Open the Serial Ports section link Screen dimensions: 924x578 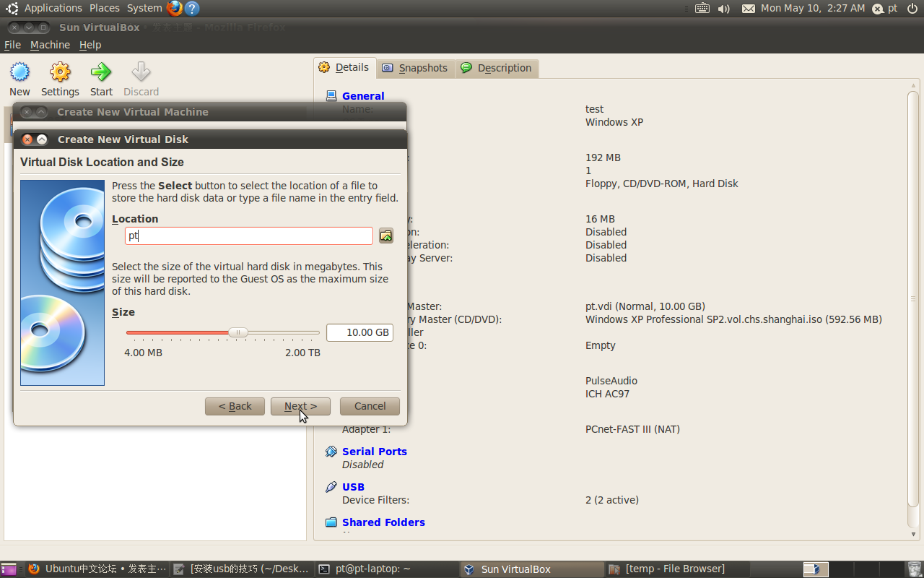pos(375,452)
